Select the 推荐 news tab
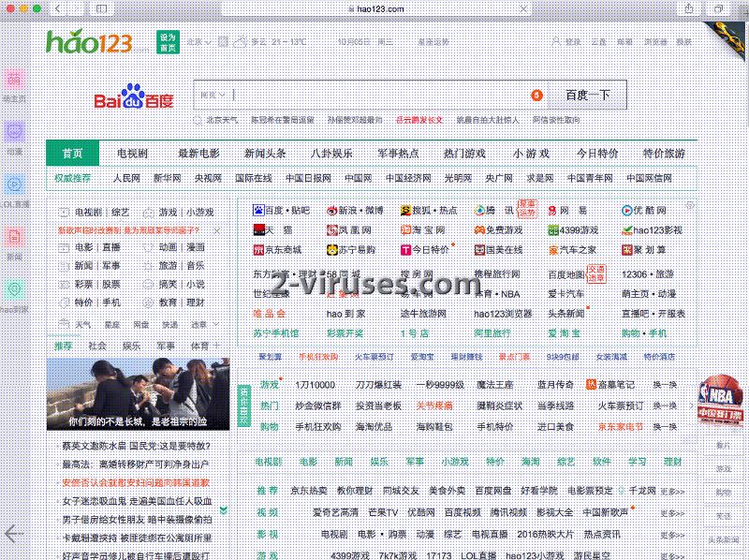749x560 pixels. (x=63, y=346)
